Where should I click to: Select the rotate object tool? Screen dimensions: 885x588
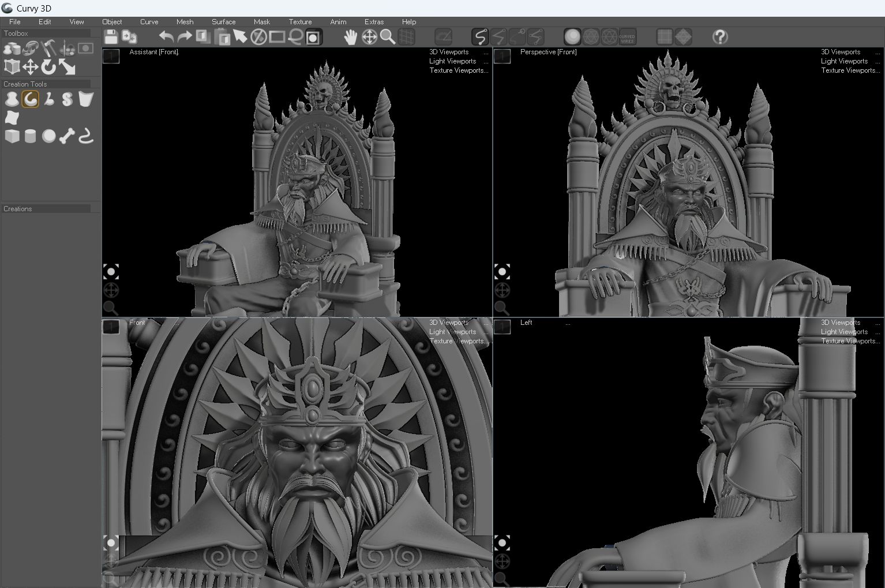(x=48, y=67)
